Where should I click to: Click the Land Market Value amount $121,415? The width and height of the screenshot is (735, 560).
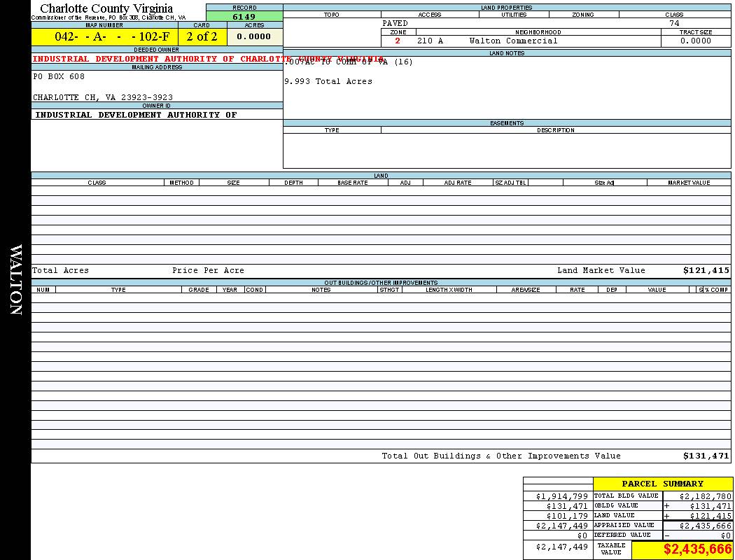pyautogui.click(x=706, y=271)
